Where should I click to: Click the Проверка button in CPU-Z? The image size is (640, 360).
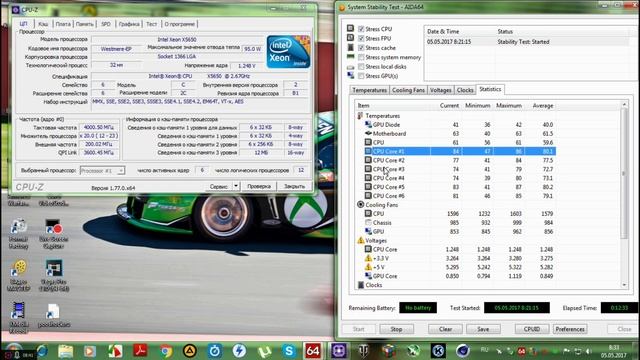point(259,186)
